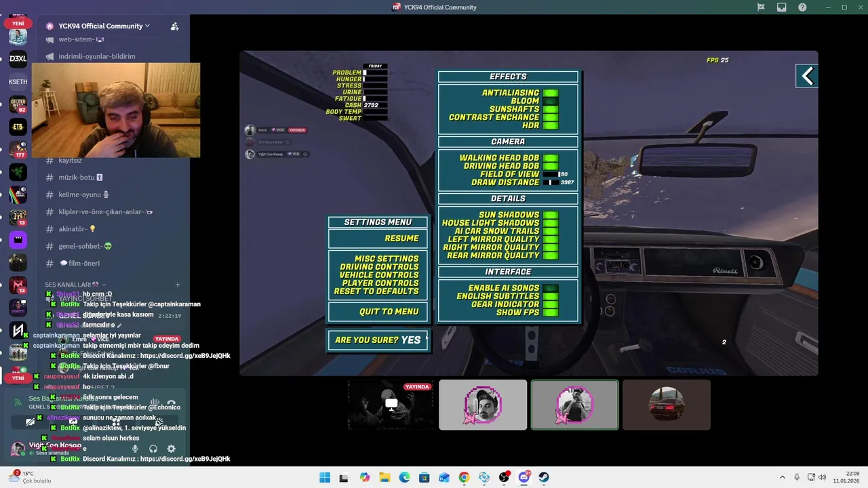Select Reset to Defaults in the settings menu
The height and width of the screenshot is (488, 868).
pos(376,291)
